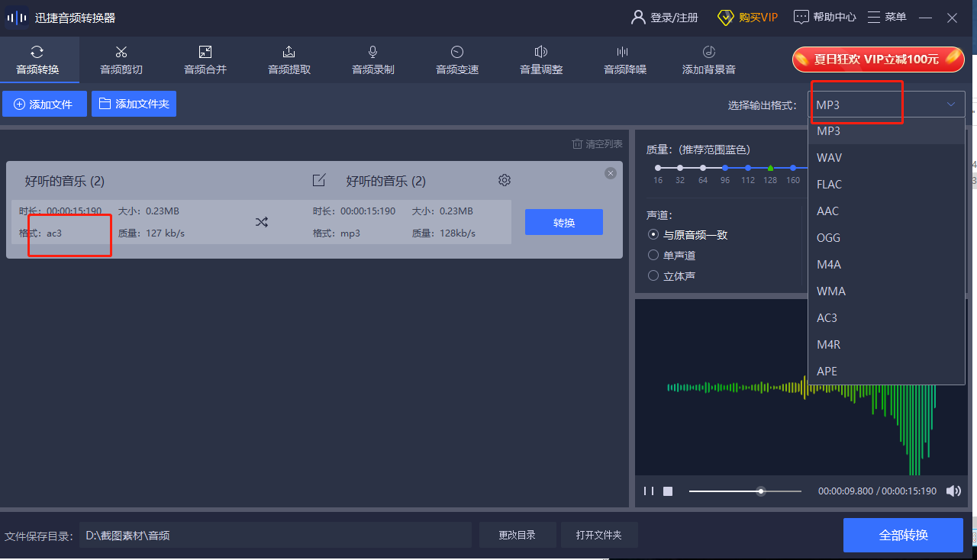This screenshot has height=560, width=977.
Task: Click the 夏日狂欢 VIP promotion banner
Action: (x=879, y=59)
